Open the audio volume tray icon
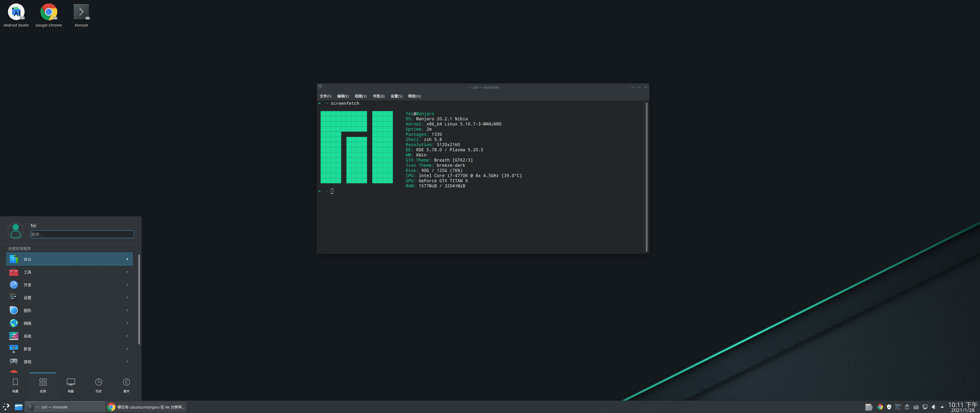The height and width of the screenshot is (413, 980). point(934,407)
